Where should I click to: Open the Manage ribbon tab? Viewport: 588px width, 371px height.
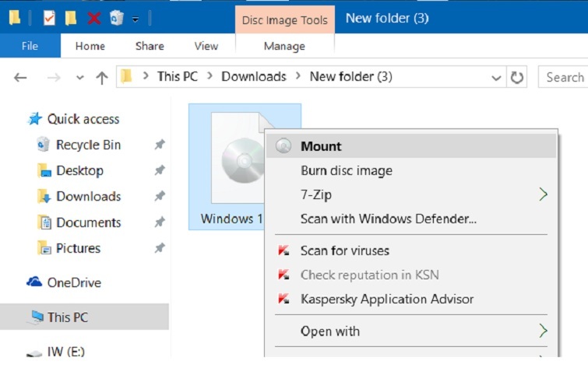click(284, 46)
